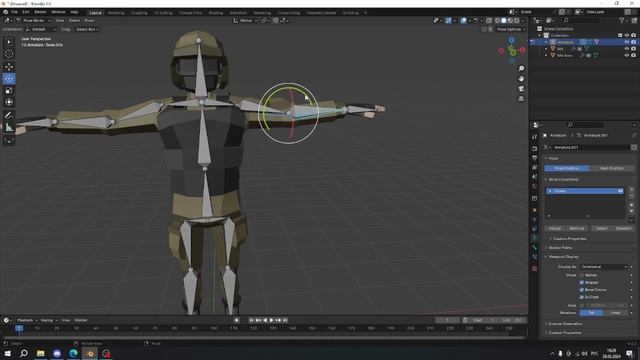The height and width of the screenshot is (360, 640).
Task: Activate the Transform tool
Action: (x=9, y=102)
